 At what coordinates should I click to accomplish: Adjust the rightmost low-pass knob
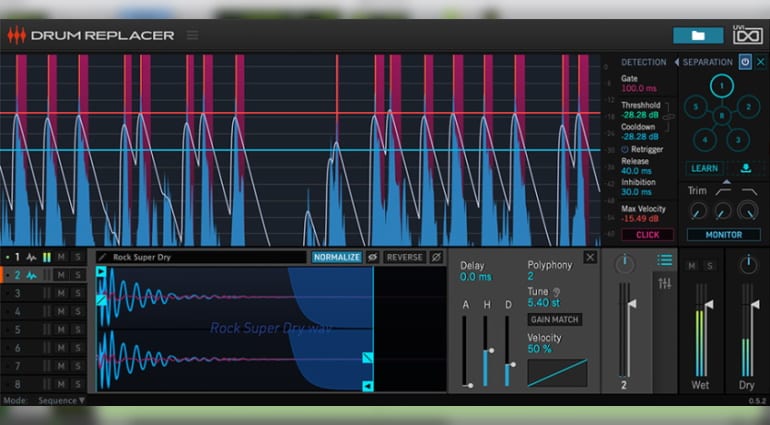pyautogui.click(x=747, y=210)
